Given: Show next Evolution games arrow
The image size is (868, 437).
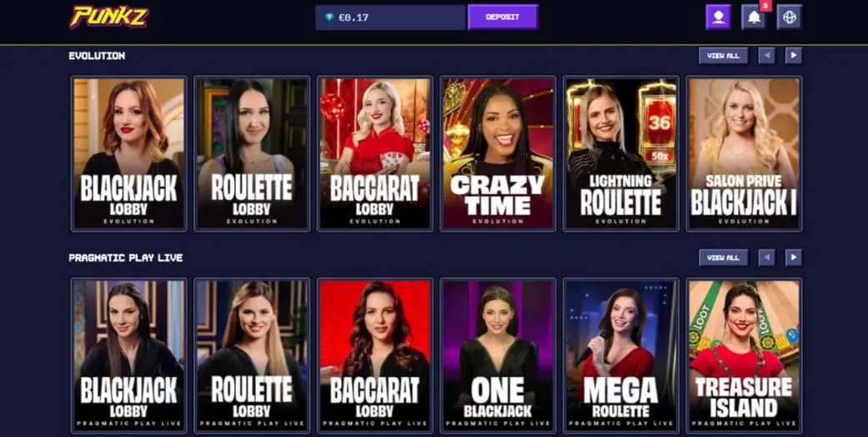Looking at the screenshot, I should 794,55.
